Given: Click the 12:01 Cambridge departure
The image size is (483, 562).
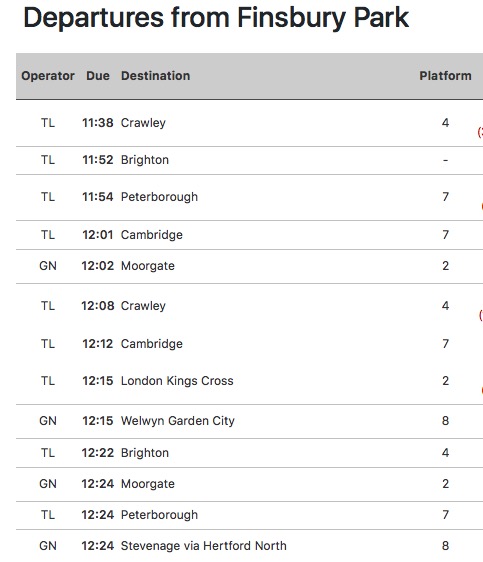Looking at the screenshot, I should pos(249,235).
